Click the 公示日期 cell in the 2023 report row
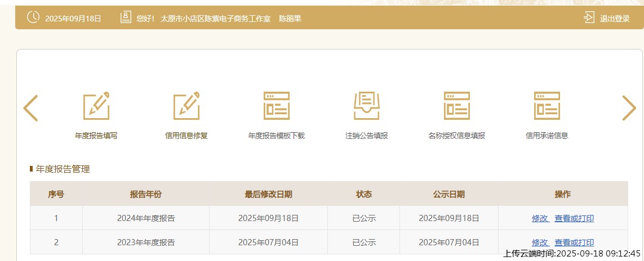Screen dimensions: 644x261 point(449,242)
